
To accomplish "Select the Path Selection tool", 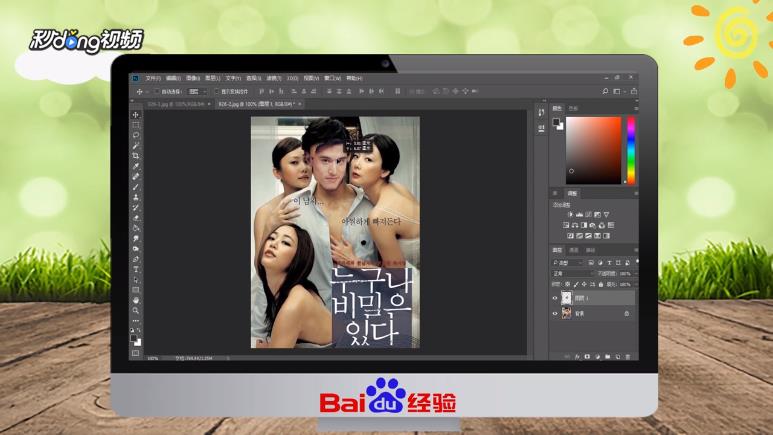I will [x=136, y=280].
